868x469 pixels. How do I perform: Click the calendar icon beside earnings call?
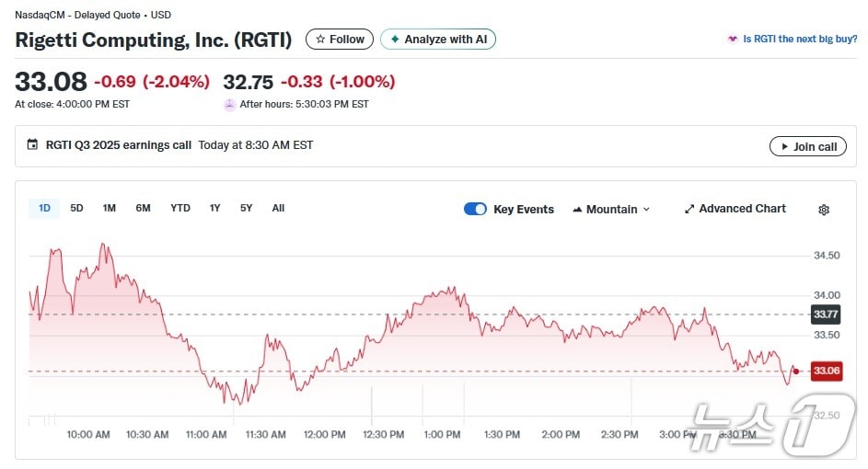pyautogui.click(x=33, y=145)
